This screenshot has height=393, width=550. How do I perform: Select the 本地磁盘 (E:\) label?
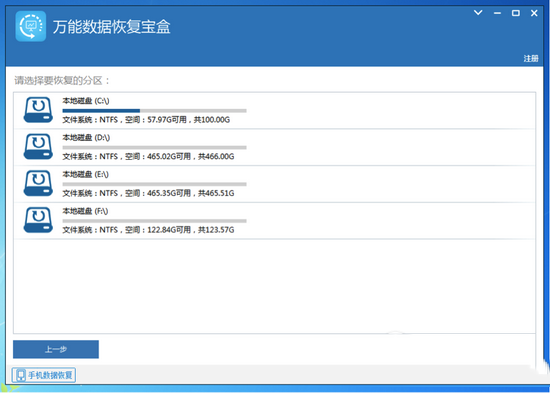pos(86,174)
